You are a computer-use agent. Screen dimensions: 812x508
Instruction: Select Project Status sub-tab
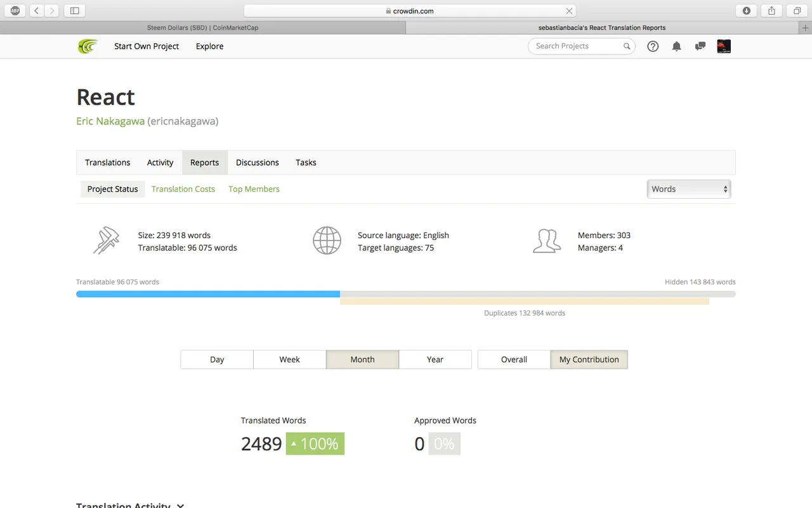112,189
